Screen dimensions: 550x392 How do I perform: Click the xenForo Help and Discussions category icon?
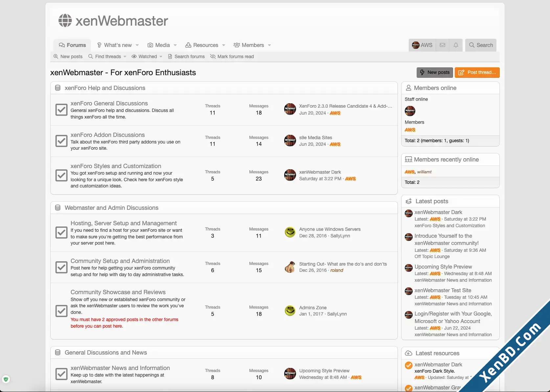click(58, 88)
